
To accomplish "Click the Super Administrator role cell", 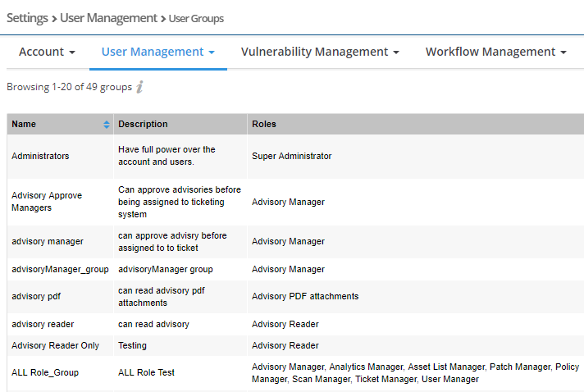I will pyautogui.click(x=291, y=156).
